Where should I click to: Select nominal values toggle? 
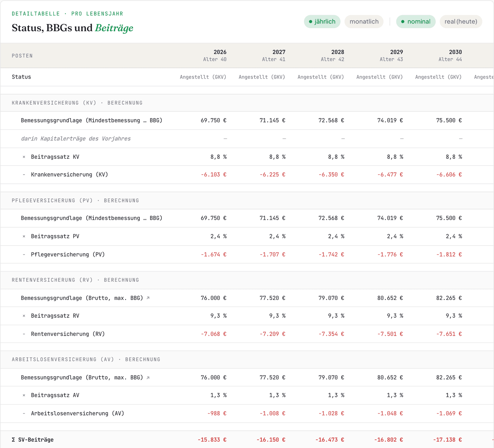(416, 22)
